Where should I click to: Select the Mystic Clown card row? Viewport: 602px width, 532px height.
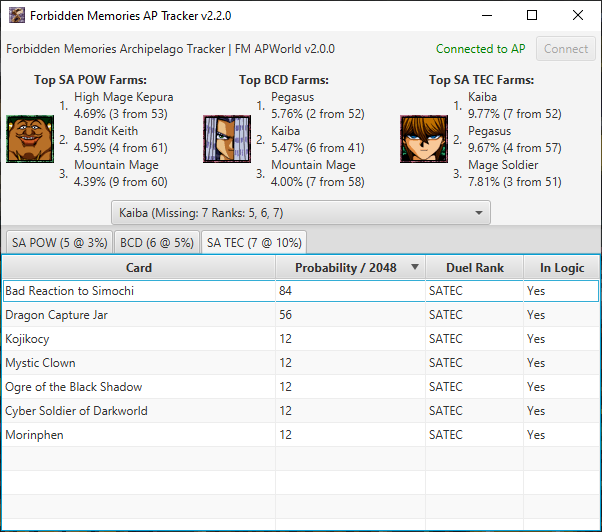tap(301, 363)
